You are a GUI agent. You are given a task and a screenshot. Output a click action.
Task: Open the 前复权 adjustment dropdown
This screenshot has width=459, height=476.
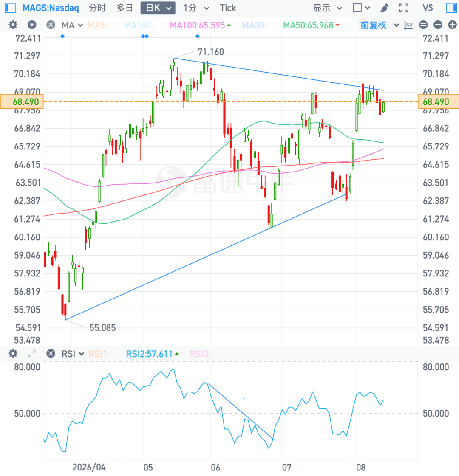[379, 25]
